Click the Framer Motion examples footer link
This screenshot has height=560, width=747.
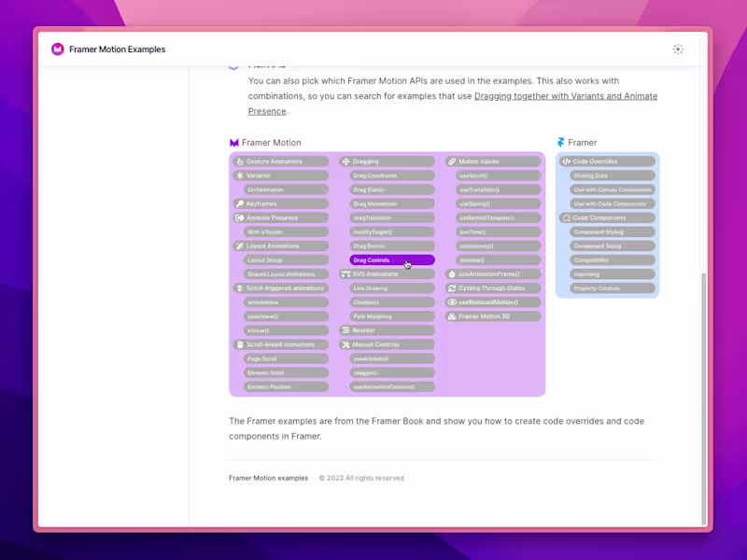(268, 478)
